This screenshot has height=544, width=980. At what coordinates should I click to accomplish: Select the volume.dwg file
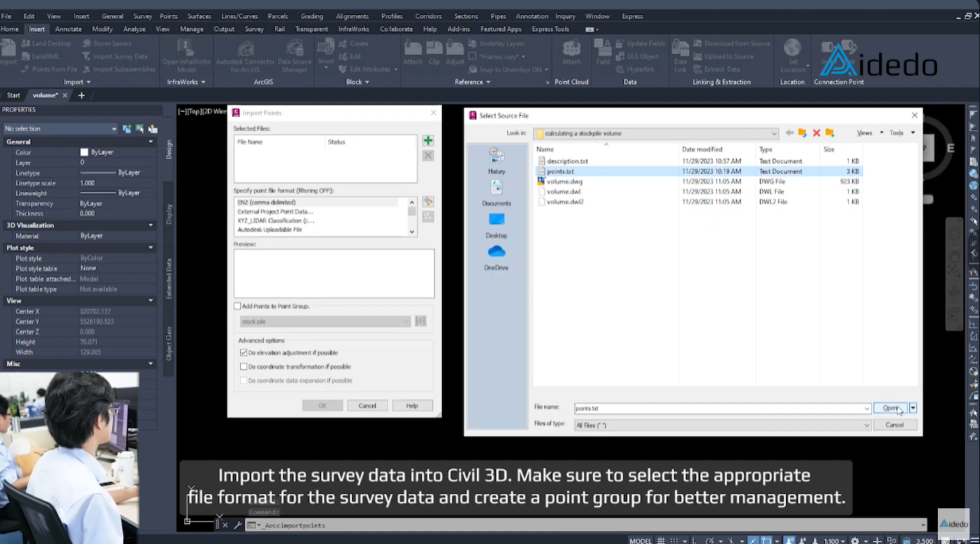564,182
